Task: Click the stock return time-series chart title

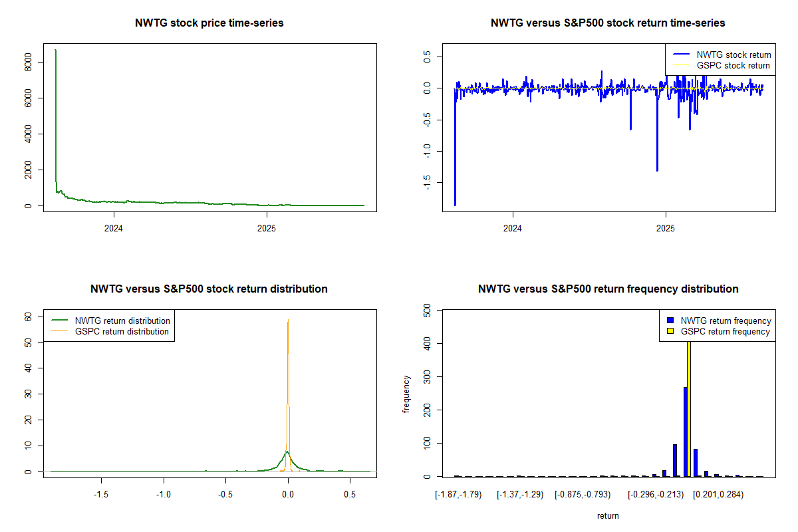Action: [x=608, y=23]
